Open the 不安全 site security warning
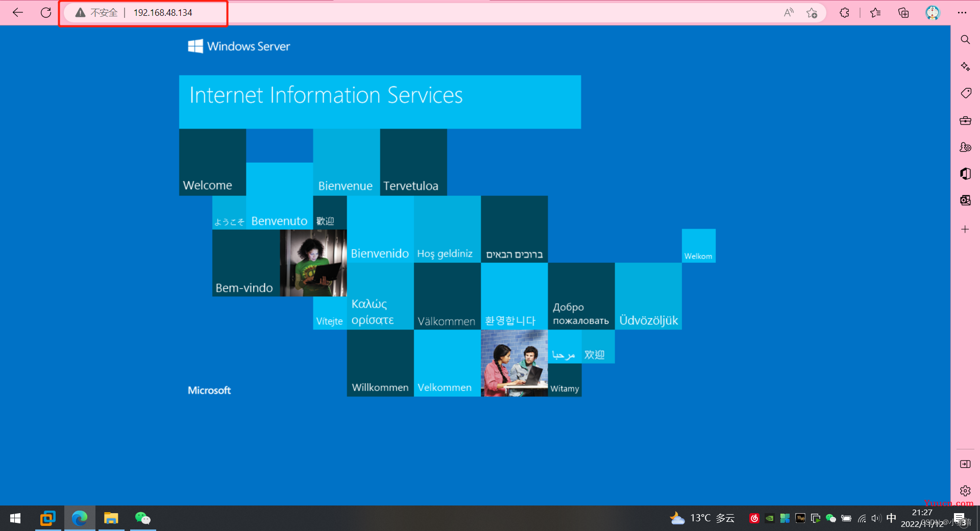 [x=96, y=13]
